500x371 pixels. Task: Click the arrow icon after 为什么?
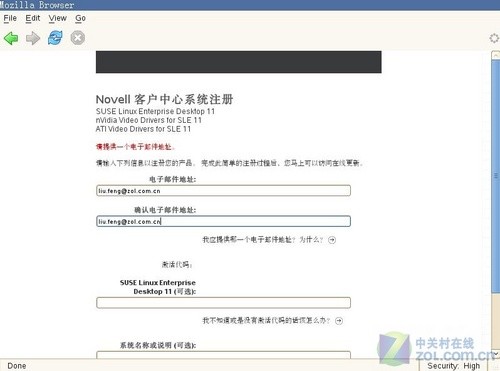[332, 240]
